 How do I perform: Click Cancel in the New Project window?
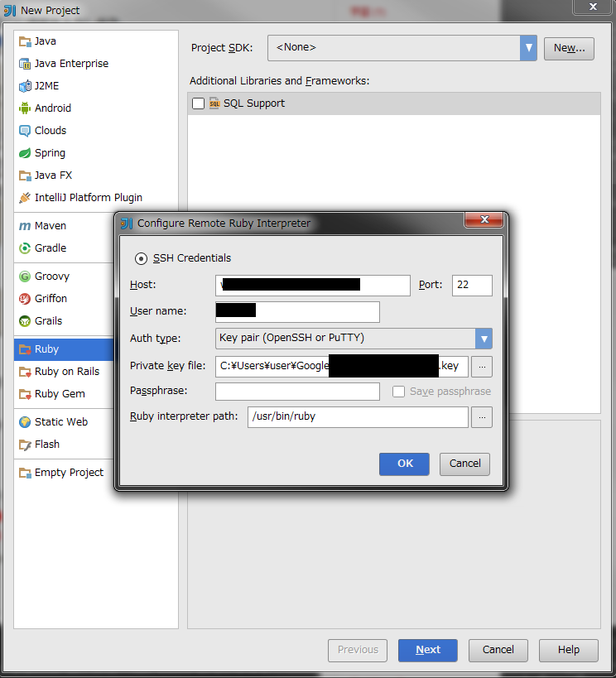(498, 651)
